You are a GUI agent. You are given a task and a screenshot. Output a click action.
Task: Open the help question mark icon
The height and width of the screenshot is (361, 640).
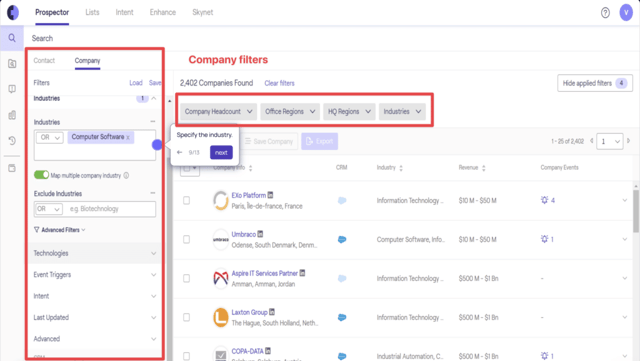pos(605,13)
